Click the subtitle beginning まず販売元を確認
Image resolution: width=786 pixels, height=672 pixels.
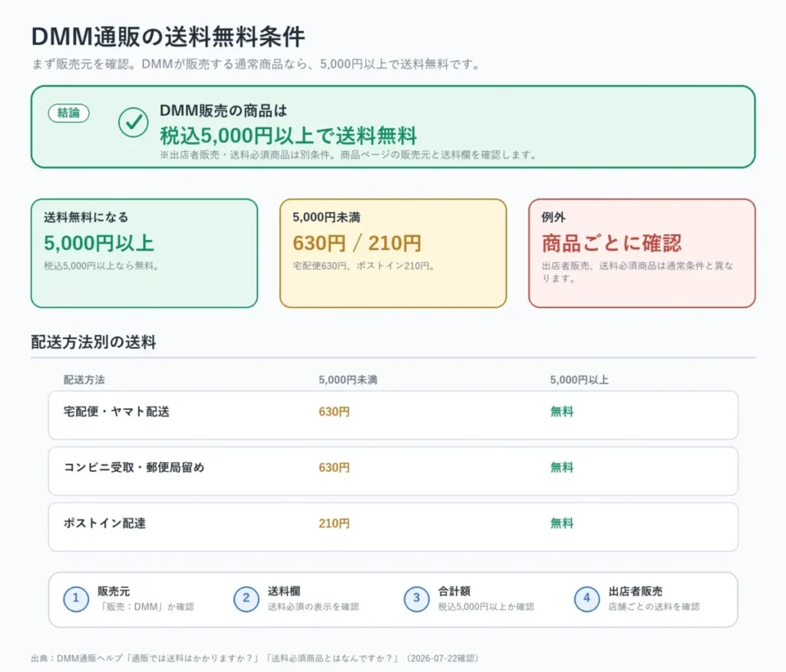coord(256,64)
